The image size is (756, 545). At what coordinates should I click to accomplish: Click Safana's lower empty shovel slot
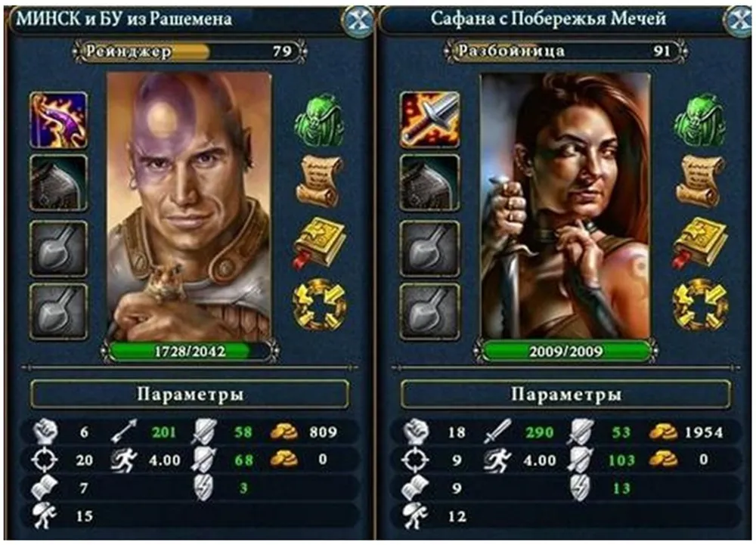tap(429, 311)
